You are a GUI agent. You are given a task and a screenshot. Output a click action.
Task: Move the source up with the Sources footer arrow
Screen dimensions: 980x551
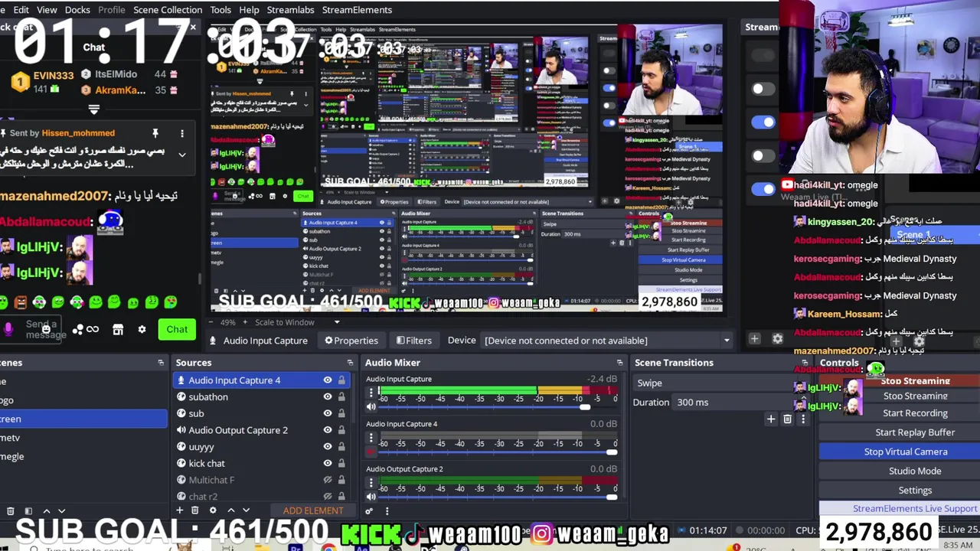click(x=230, y=510)
